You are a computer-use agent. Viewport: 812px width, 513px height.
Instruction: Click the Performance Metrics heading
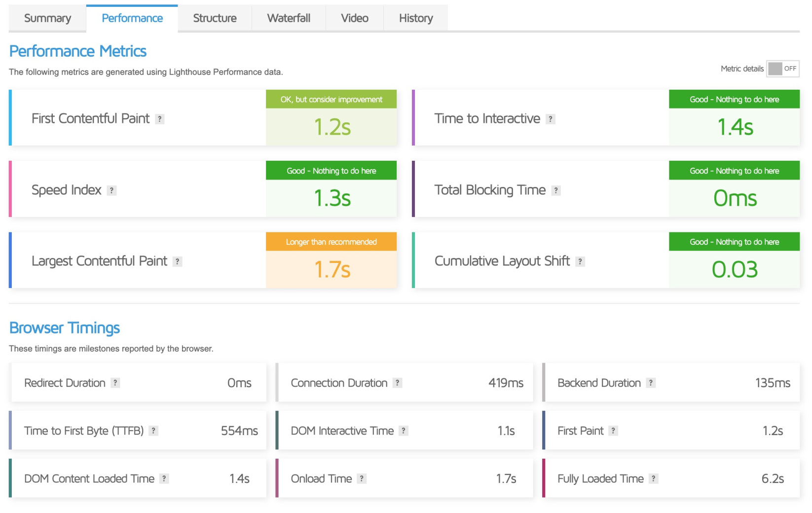click(78, 51)
